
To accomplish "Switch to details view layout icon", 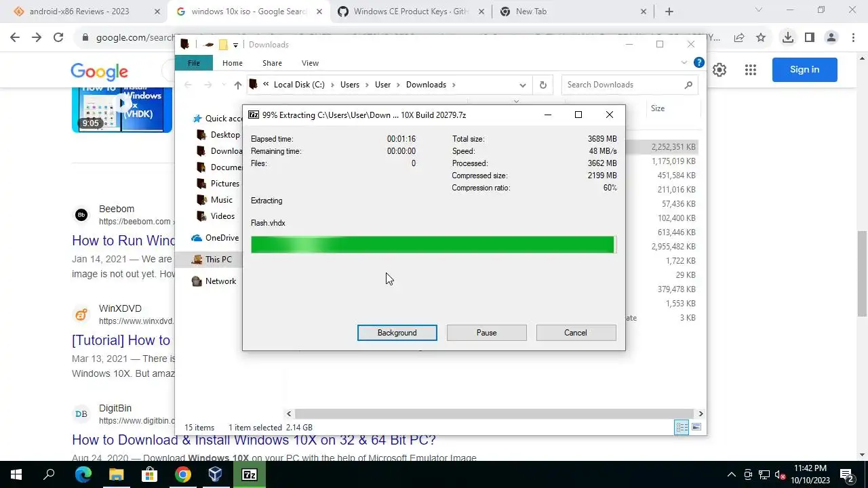I will point(682,427).
